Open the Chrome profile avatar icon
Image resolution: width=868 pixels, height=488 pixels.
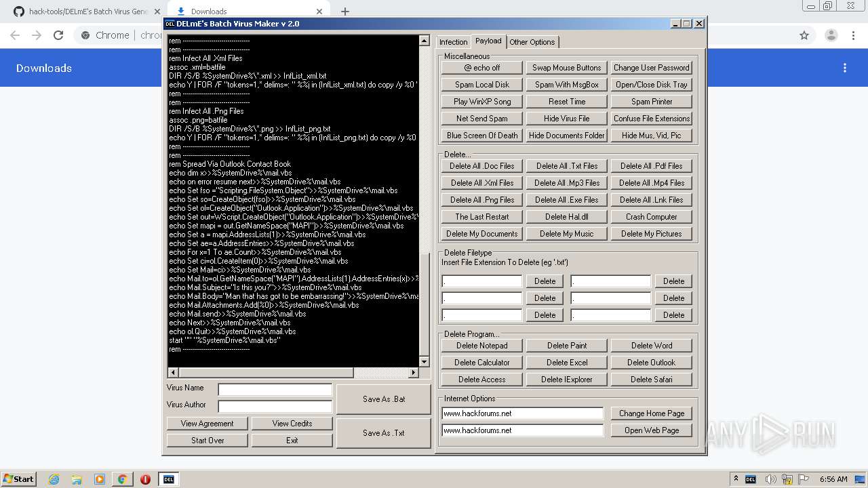point(831,35)
